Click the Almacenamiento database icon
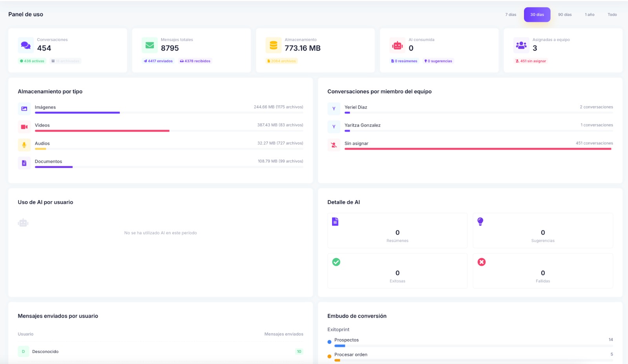This screenshot has width=628, height=364. click(x=274, y=45)
